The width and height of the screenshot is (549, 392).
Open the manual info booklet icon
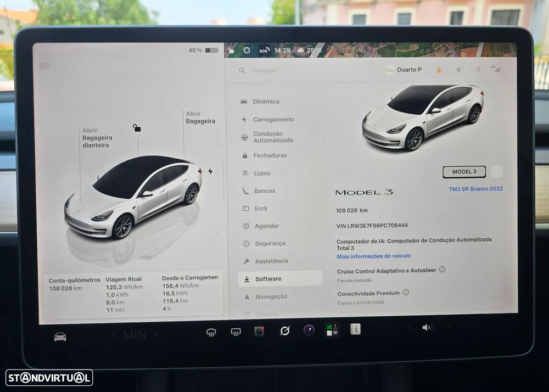pos(355,329)
